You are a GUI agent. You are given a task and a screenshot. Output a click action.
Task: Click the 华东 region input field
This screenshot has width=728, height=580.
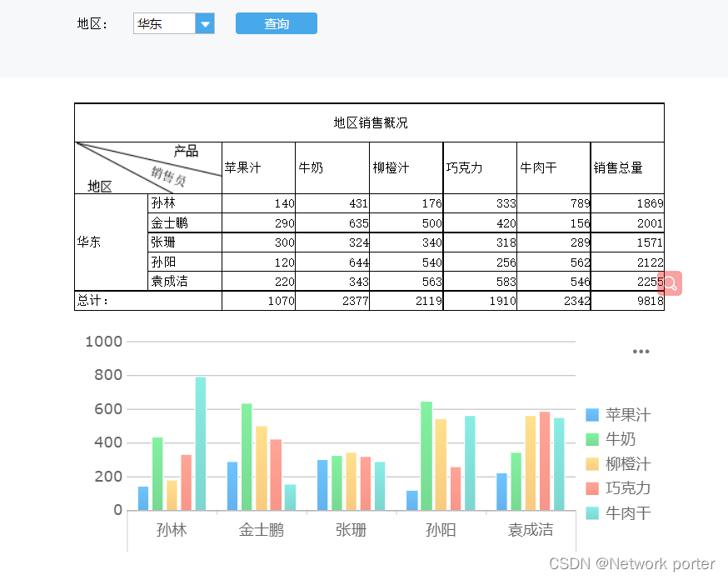click(x=164, y=23)
